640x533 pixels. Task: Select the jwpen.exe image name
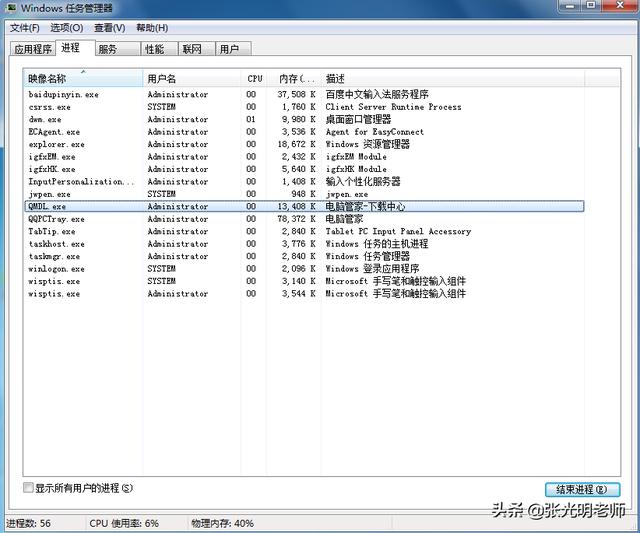click(x=49, y=194)
